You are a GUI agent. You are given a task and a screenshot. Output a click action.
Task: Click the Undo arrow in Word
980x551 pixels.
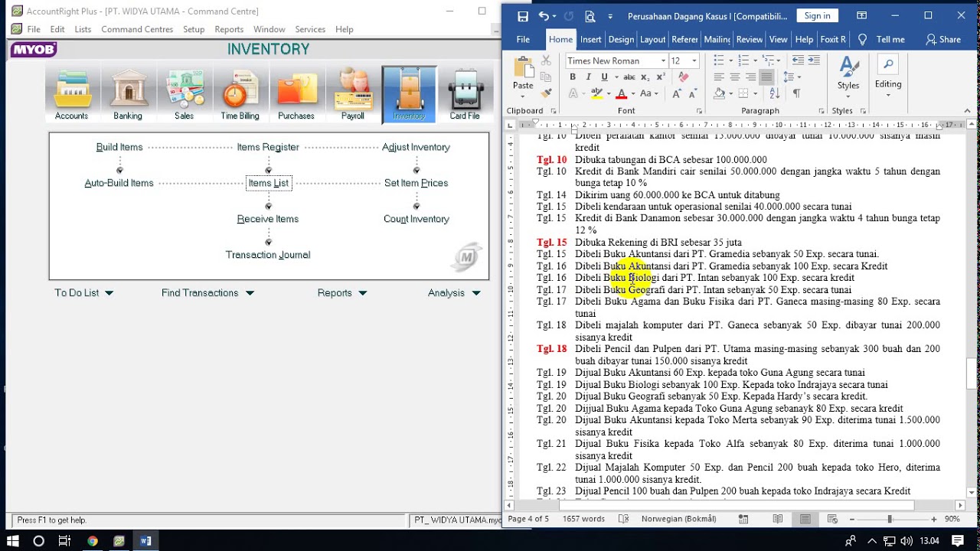point(544,16)
